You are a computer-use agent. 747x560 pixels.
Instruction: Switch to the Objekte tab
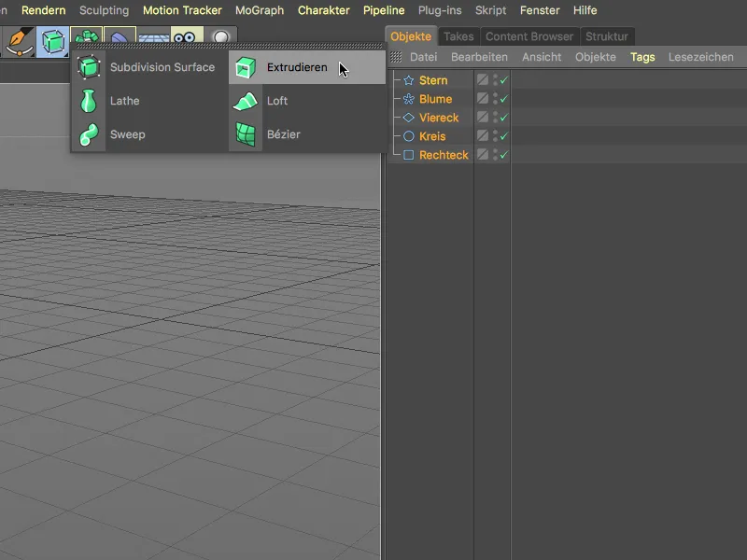tap(411, 36)
